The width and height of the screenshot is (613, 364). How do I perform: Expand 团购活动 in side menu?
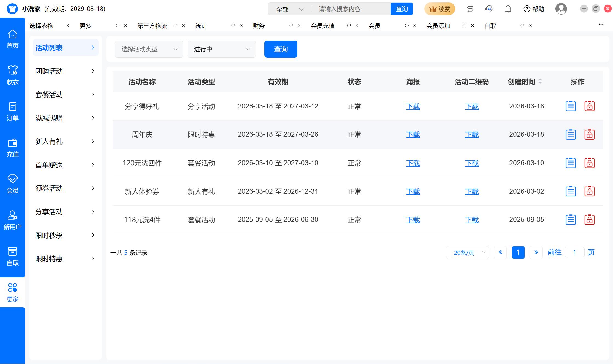point(65,71)
